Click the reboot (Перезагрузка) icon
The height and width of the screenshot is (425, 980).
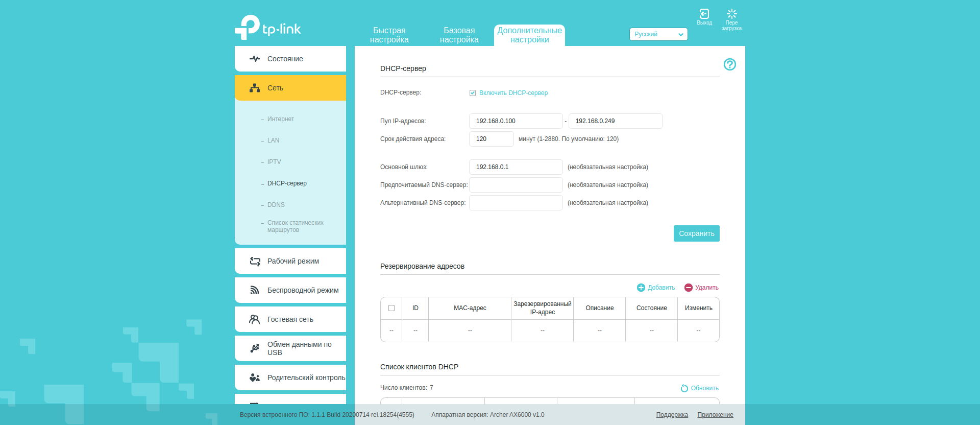click(731, 14)
